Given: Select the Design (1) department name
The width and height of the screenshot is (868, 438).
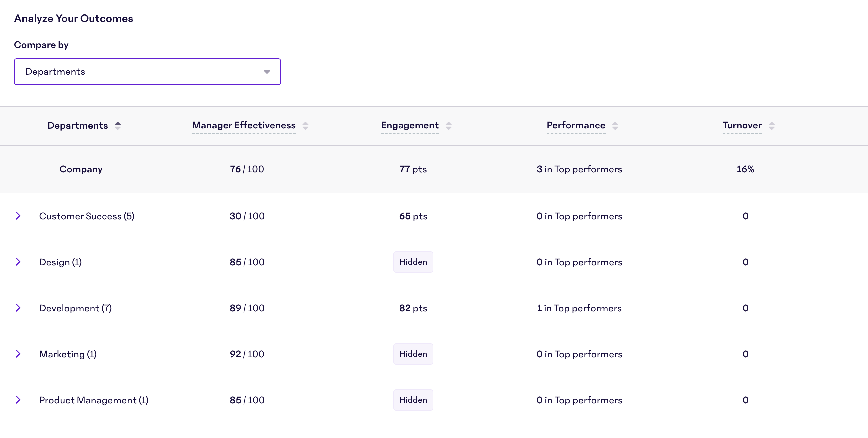Looking at the screenshot, I should coord(60,262).
